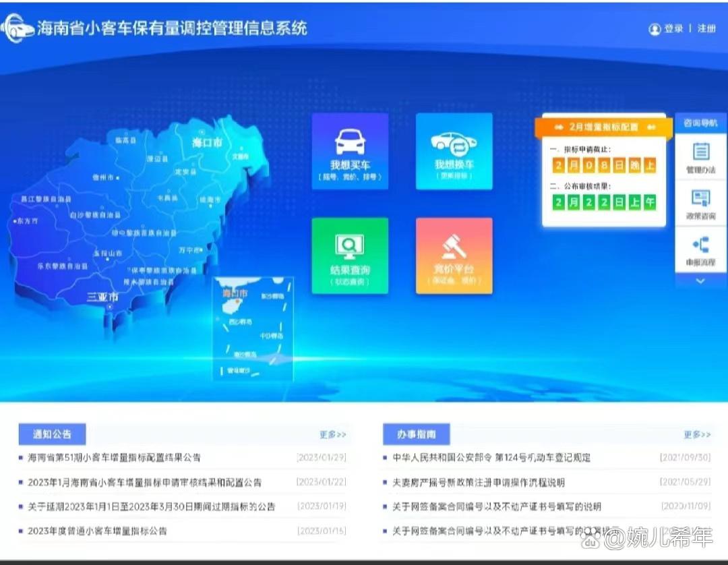Click 文昌市 on the map

[x=241, y=156]
